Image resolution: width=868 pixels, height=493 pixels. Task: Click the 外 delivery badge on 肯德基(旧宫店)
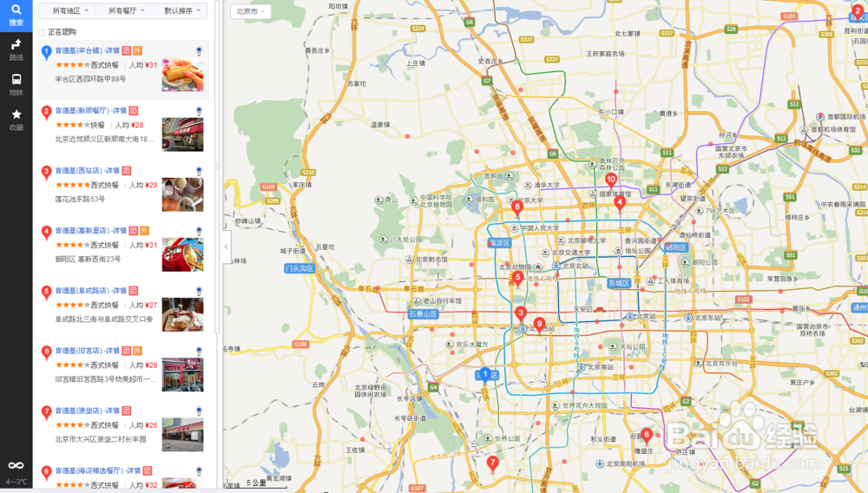coord(137,351)
